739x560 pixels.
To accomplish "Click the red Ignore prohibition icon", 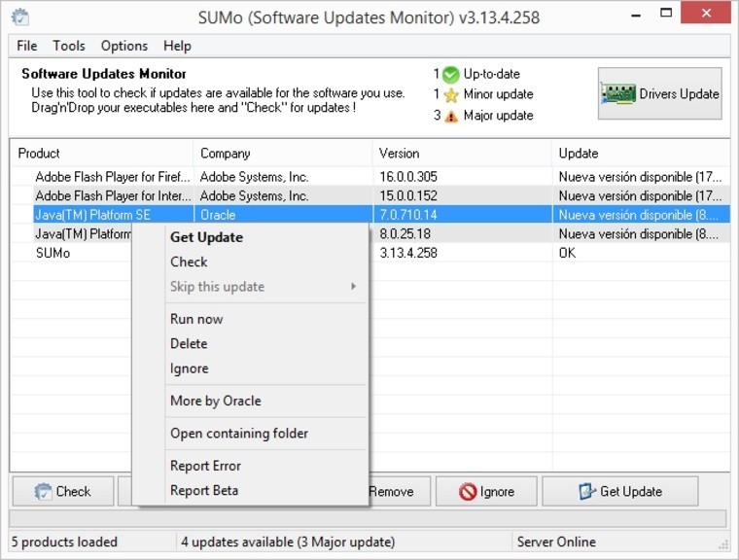I will click(x=468, y=492).
